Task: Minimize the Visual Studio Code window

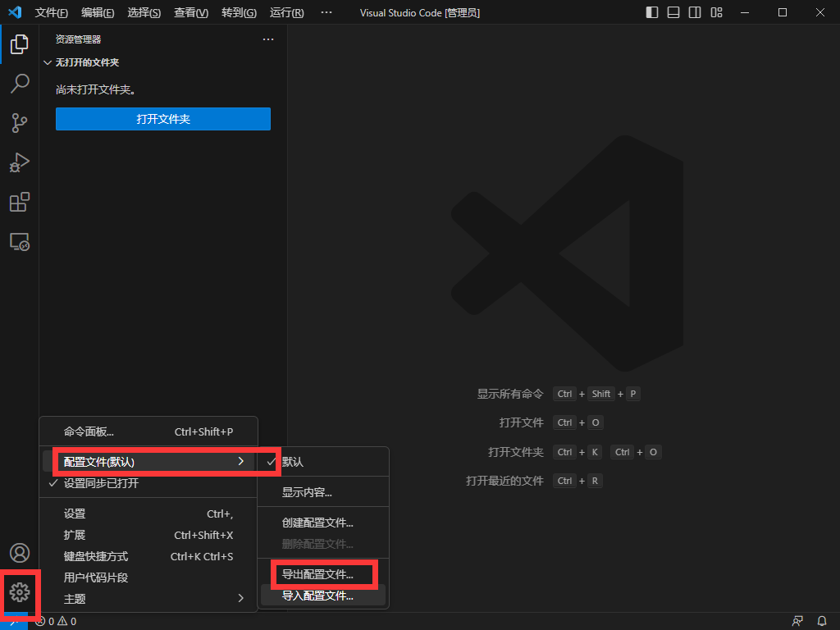Action: point(745,12)
